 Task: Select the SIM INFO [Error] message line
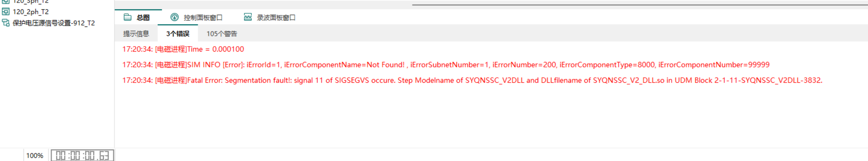click(446, 65)
